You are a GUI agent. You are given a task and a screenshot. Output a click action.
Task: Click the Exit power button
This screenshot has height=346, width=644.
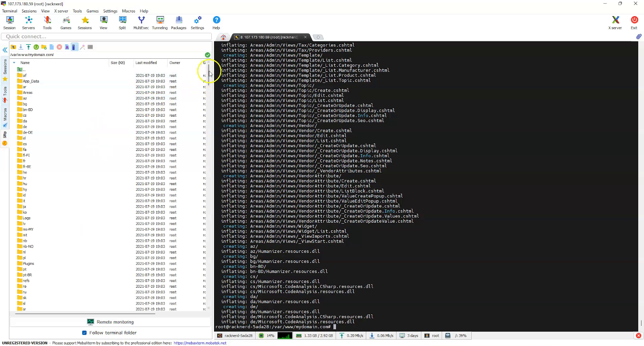click(x=634, y=23)
